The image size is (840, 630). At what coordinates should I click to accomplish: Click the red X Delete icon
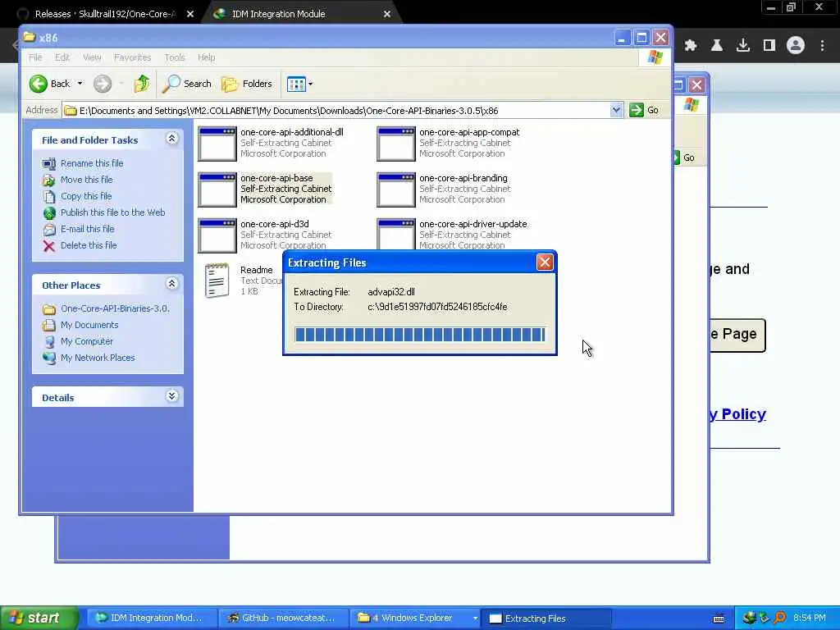(48, 246)
